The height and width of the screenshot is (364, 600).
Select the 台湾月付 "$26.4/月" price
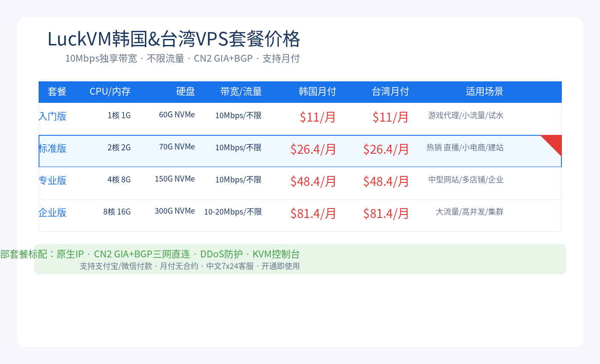coord(386,149)
